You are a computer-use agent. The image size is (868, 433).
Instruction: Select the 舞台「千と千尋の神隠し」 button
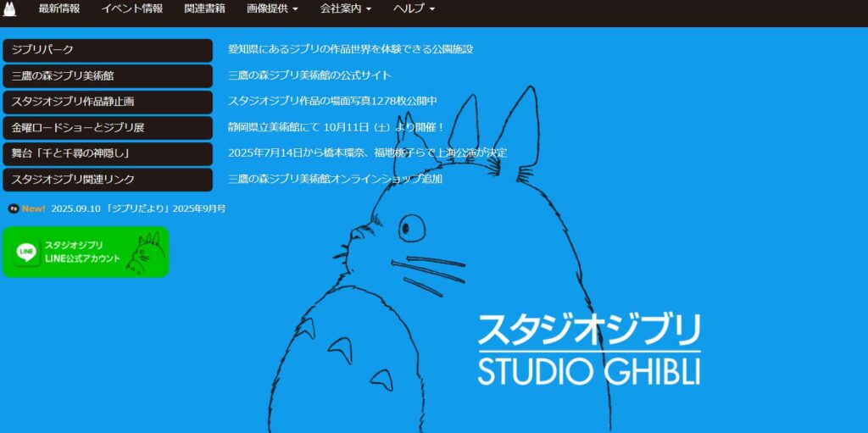[108, 153]
